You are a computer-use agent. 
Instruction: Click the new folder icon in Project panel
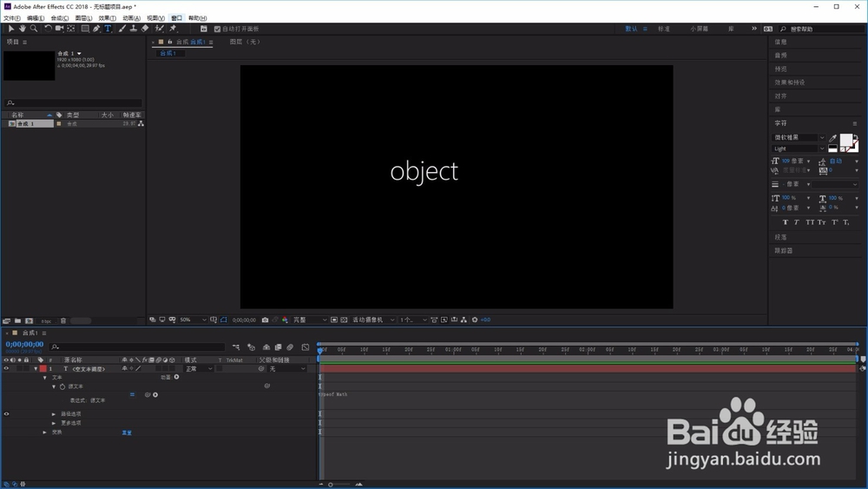pyautogui.click(x=17, y=320)
